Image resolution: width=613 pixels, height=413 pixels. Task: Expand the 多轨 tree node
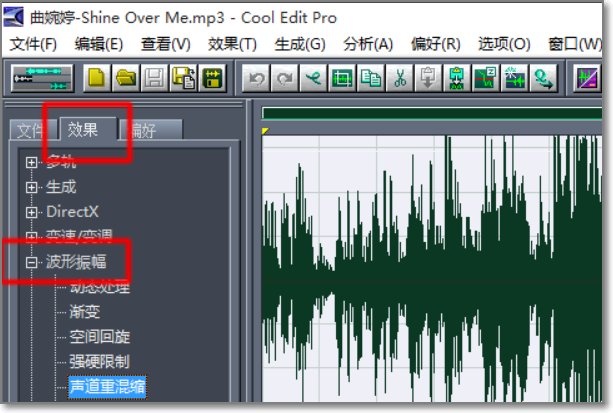[x=31, y=162]
